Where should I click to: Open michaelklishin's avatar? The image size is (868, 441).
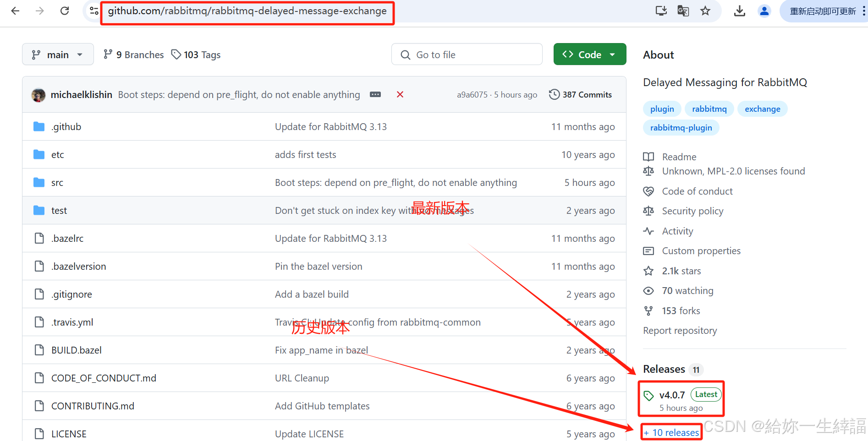[38, 95]
